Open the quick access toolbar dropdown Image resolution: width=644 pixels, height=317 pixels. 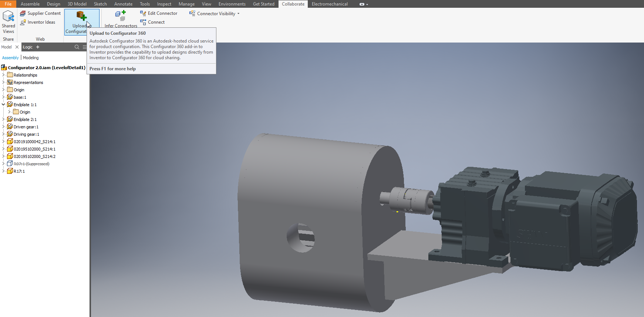(x=367, y=4)
